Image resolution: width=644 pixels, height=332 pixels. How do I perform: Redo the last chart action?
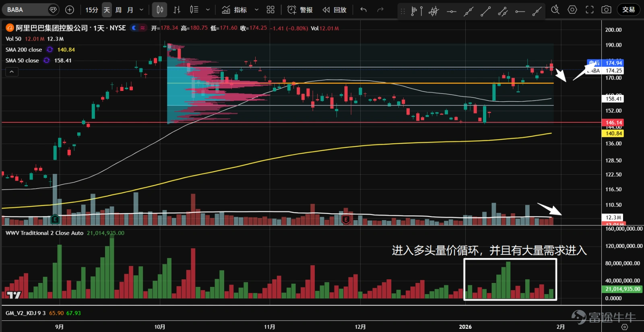pos(380,10)
